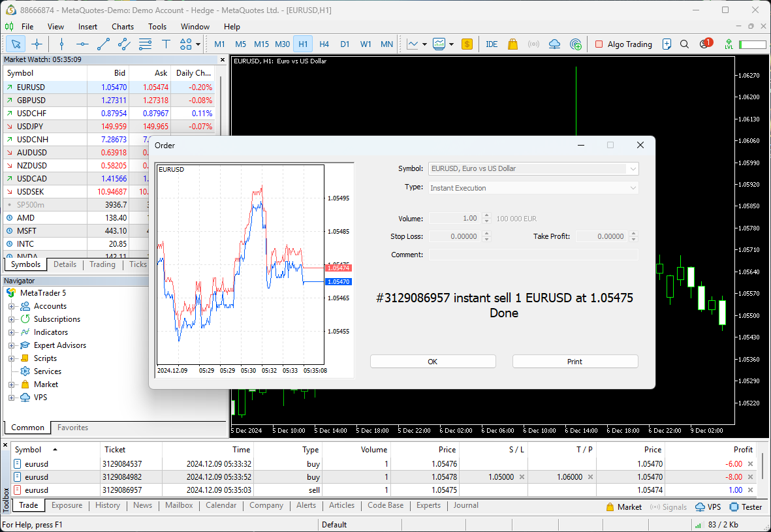Image resolution: width=771 pixels, height=532 pixels.
Task: Click the subscription globe plus icon
Action: 576,44
